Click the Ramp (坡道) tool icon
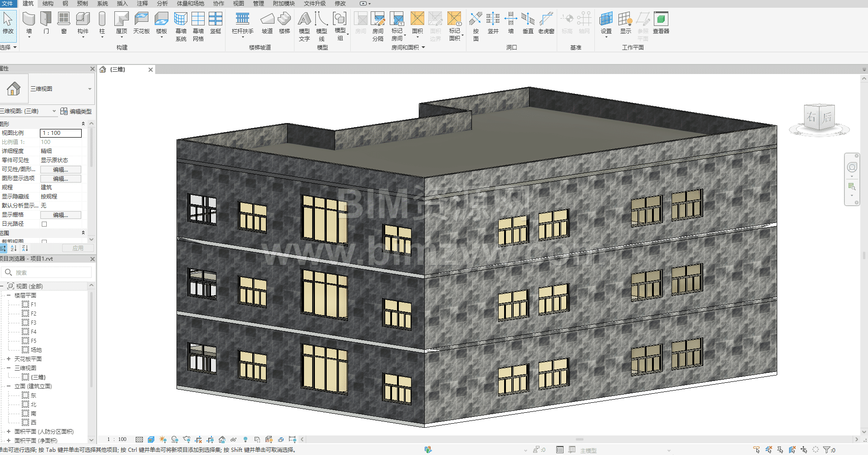Viewport: 868px width, 455px height. [267, 23]
